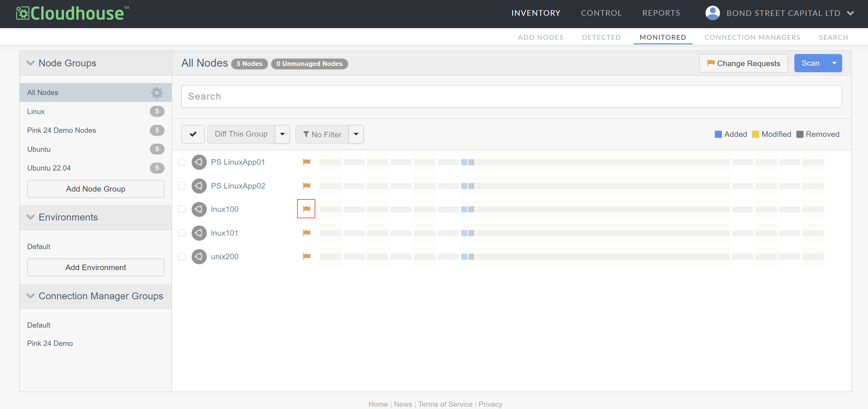Click the Diff This Group button
Image resolution: width=868 pixels, height=409 pixels.
coord(241,134)
